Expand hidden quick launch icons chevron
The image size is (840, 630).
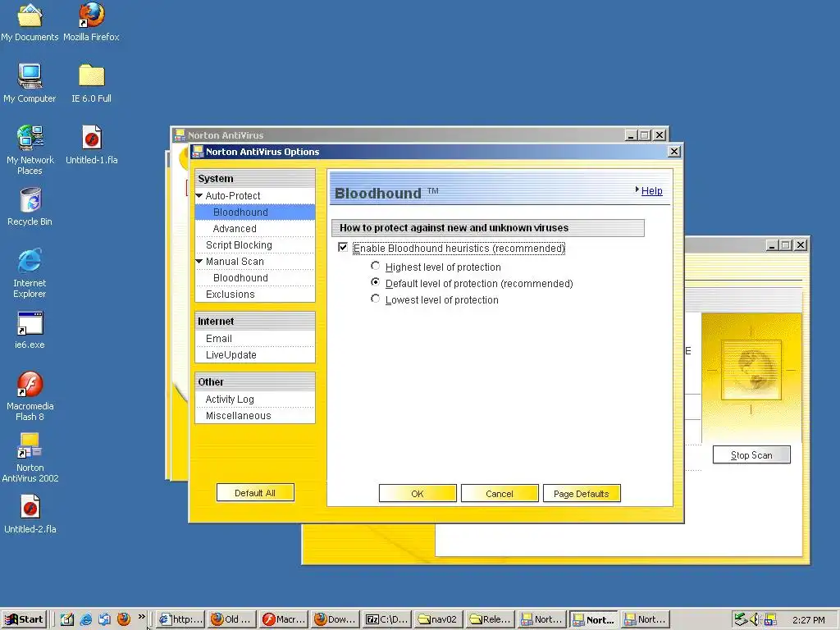[141, 617]
